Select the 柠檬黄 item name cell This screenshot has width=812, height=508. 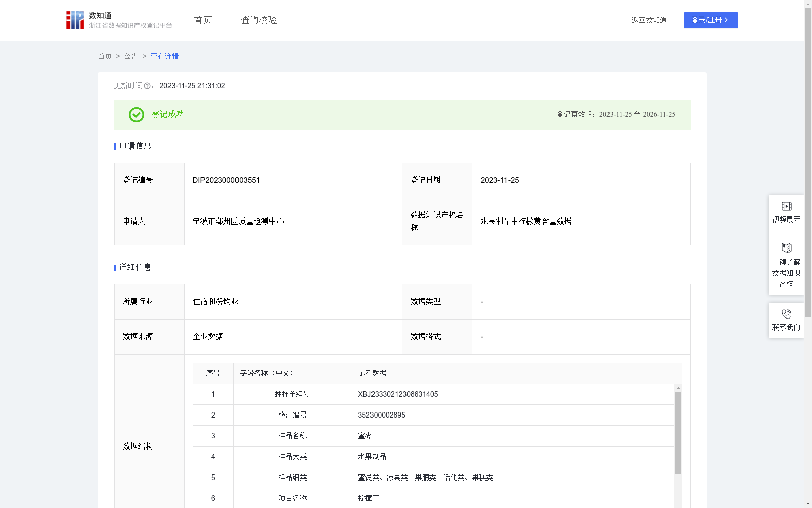click(513, 498)
